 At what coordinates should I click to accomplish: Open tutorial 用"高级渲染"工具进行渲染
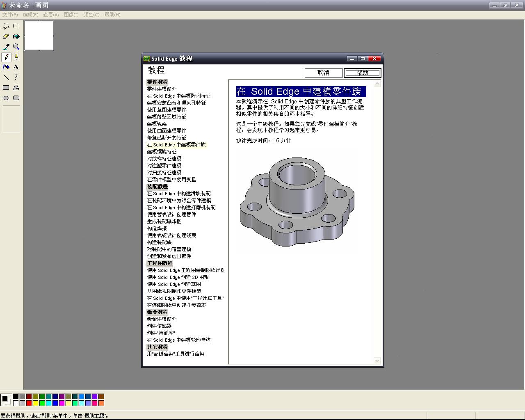(176, 354)
